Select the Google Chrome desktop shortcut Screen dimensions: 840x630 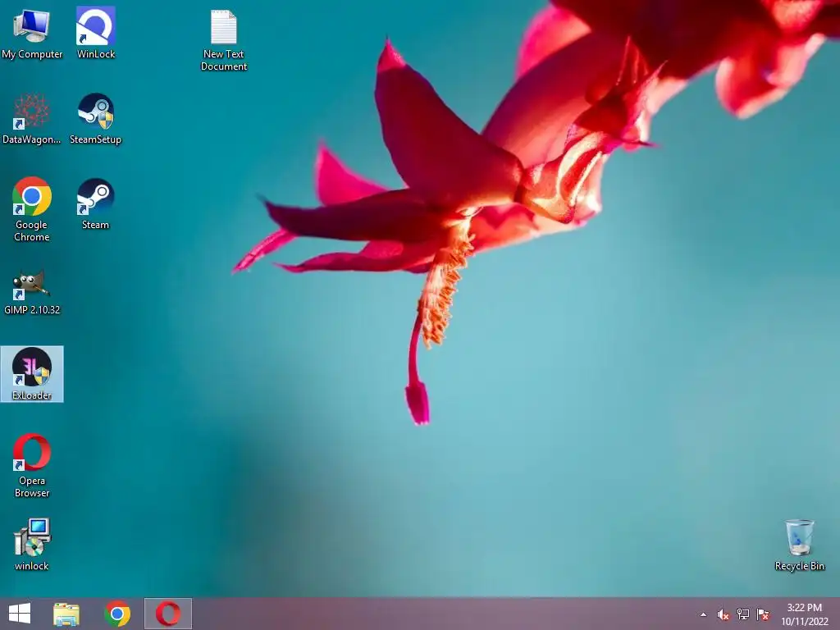32,209
